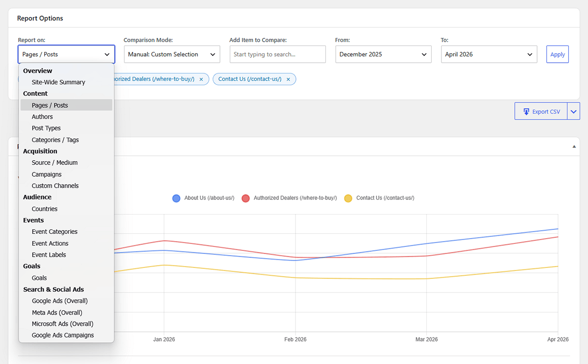Click the Apr 2026 axis label
This screenshot has width=588, height=364.
click(x=558, y=340)
